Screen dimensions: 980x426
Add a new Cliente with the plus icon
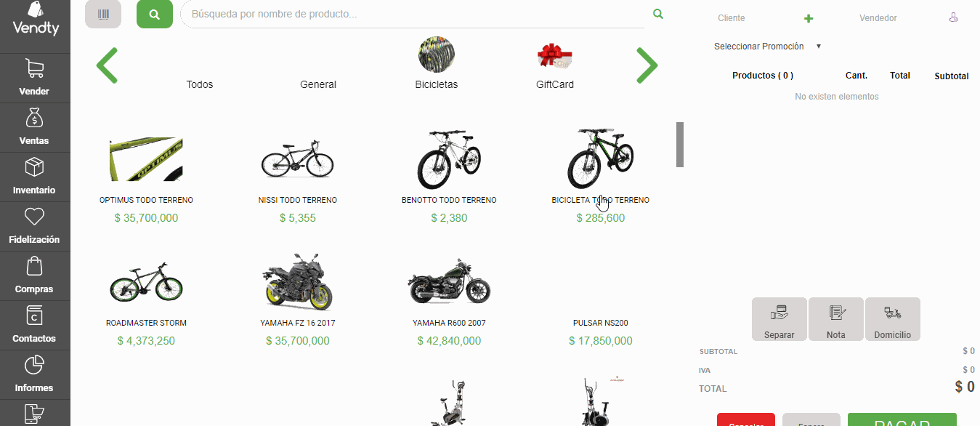[x=809, y=18]
